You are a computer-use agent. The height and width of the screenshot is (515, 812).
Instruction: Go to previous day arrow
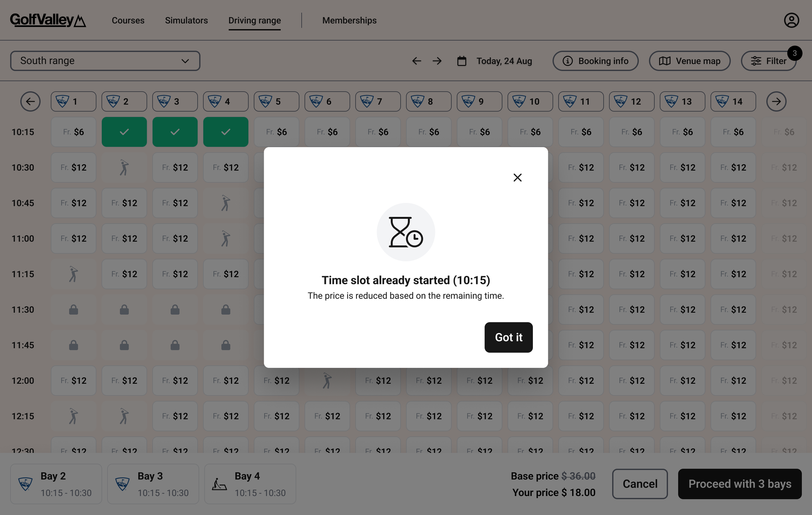pos(416,61)
